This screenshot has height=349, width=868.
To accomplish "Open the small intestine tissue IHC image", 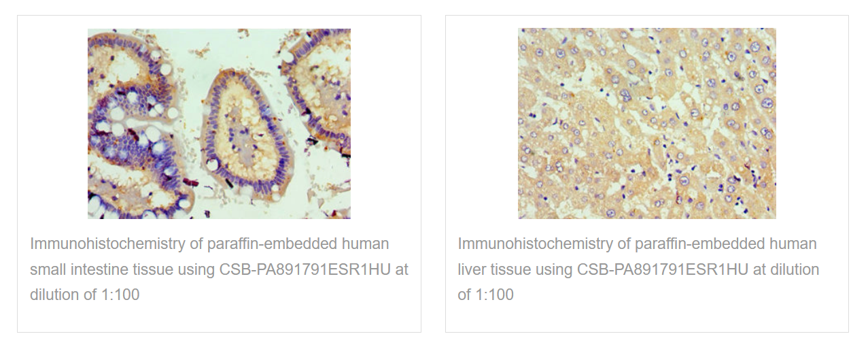I will pos(219,123).
